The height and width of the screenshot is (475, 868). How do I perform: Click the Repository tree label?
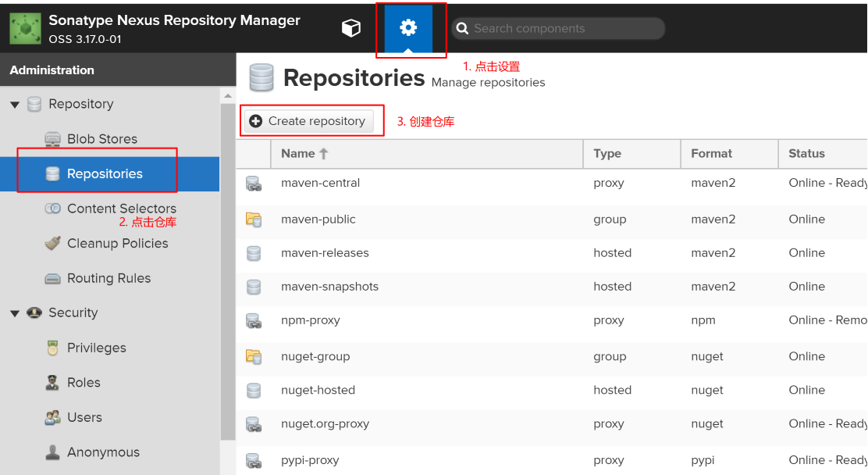click(81, 104)
